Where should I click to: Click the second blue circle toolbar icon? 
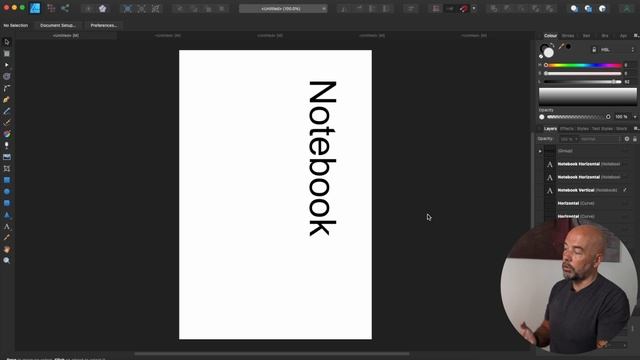[588, 9]
